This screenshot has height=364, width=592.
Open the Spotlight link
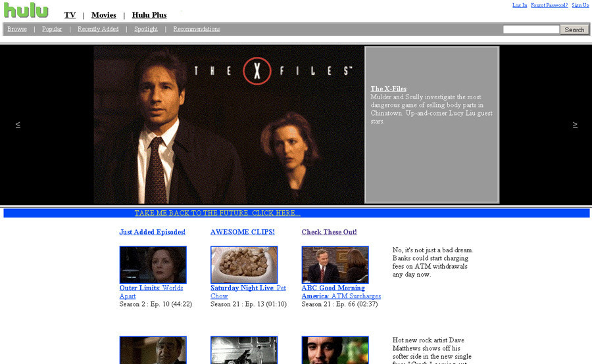click(x=146, y=29)
